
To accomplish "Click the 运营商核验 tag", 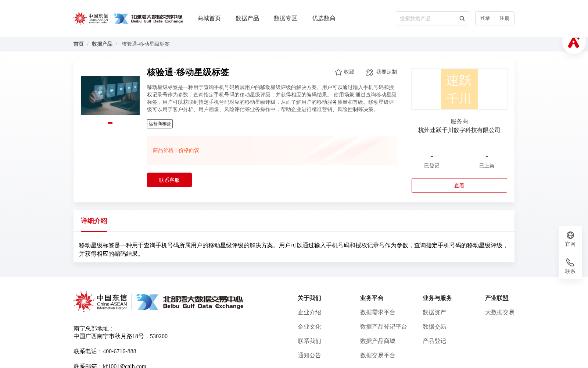I will point(160,124).
